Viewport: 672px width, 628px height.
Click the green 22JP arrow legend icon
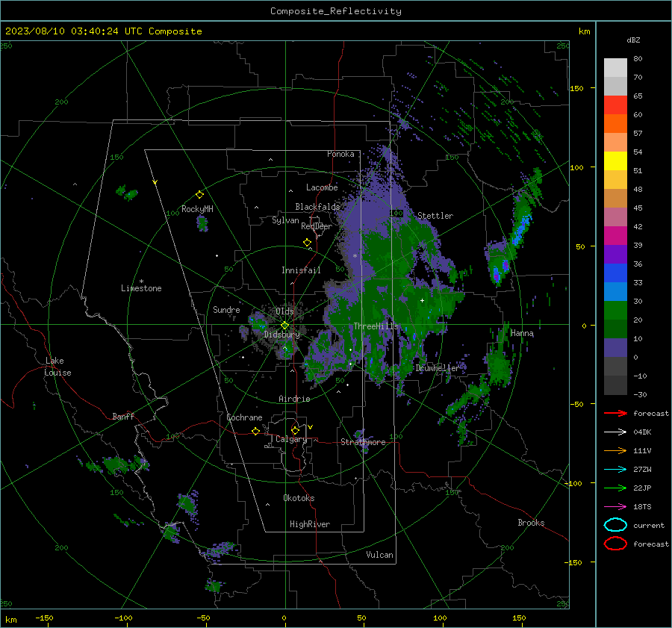click(615, 488)
